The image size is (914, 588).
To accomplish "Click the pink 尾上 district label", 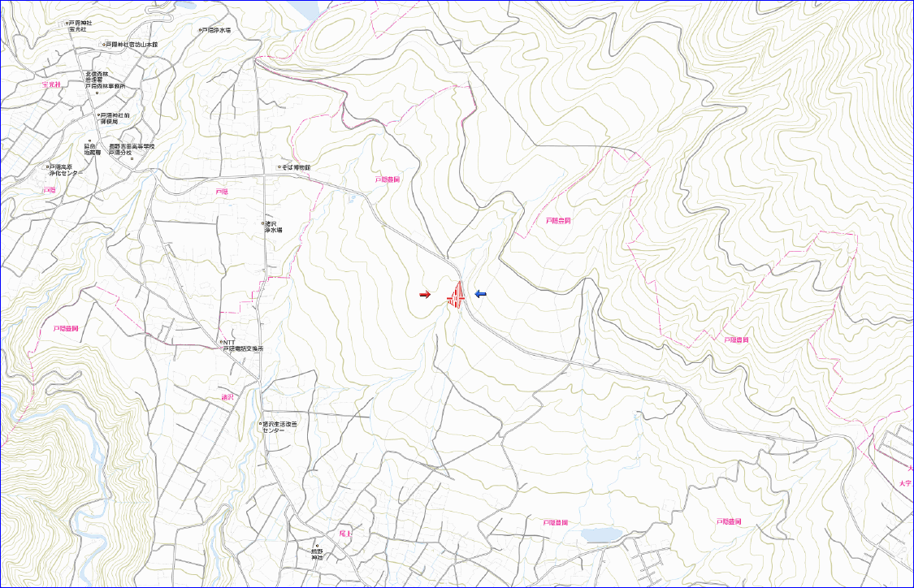I will pos(344,533).
